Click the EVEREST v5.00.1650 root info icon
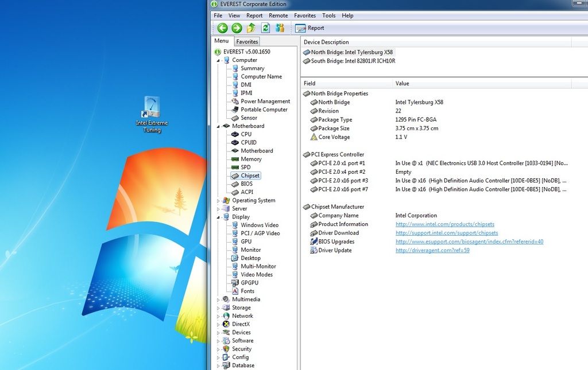 point(218,52)
